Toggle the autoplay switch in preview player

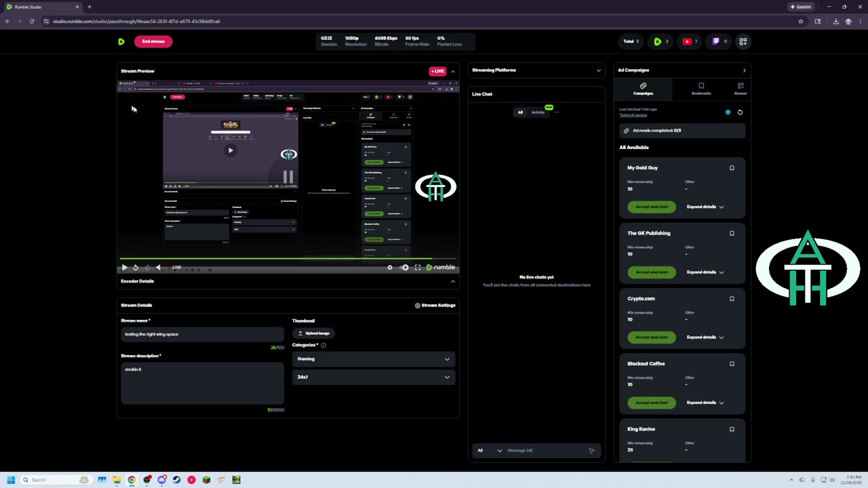point(405,268)
